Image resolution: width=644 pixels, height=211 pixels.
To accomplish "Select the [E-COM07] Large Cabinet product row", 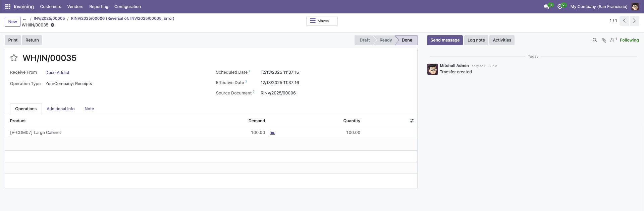I will (x=211, y=133).
